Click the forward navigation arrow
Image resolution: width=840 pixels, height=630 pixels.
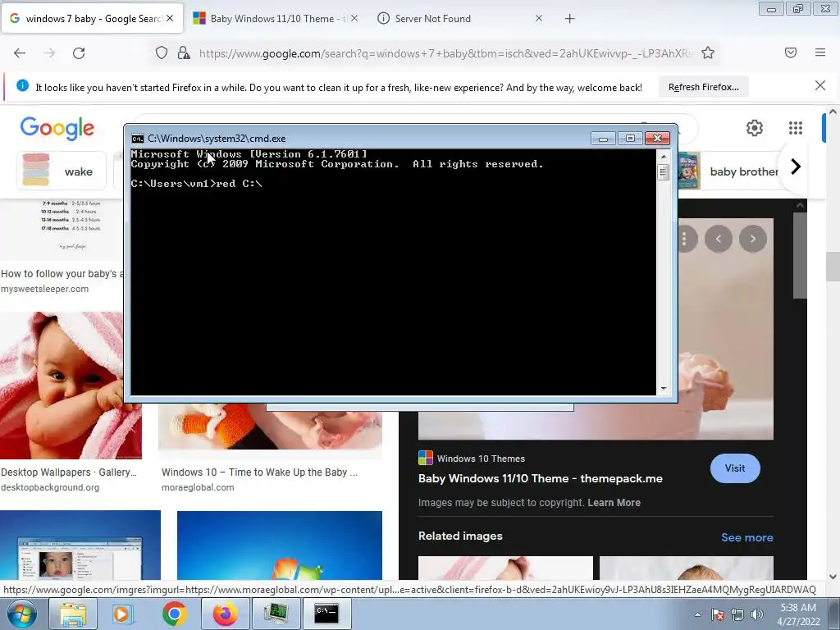click(49, 53)
